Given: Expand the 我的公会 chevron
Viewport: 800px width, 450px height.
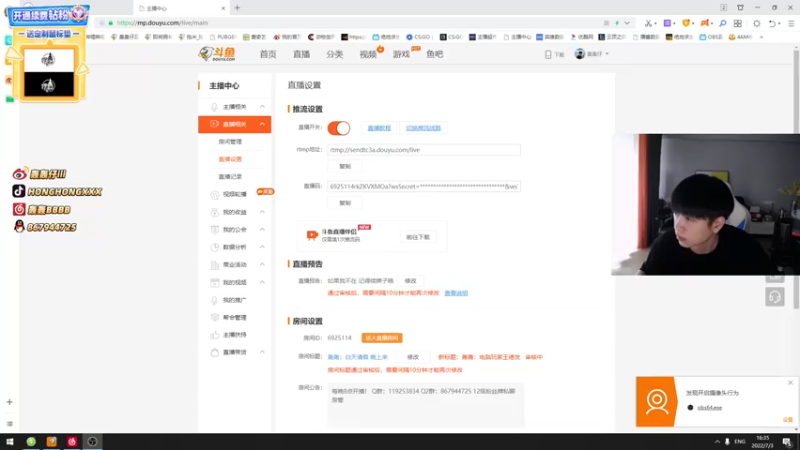Looking at the screenshot, I should coord(262,230).
